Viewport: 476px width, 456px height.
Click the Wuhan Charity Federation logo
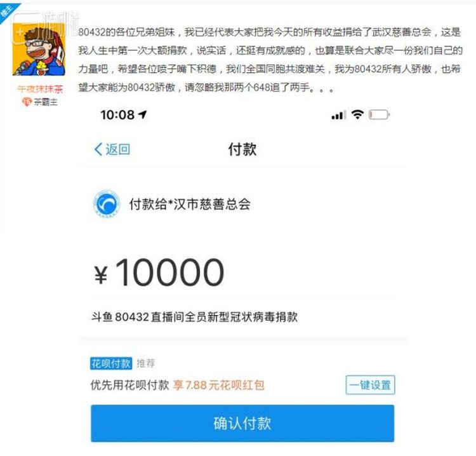(106, 204)
